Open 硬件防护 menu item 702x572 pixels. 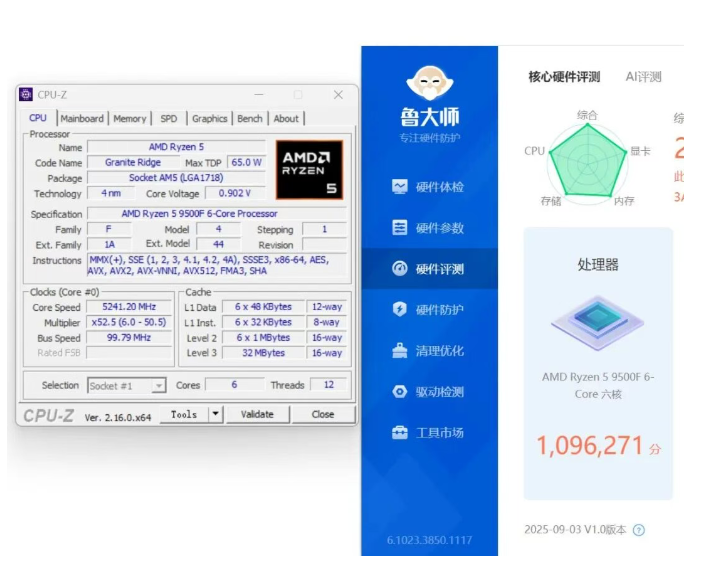coord(429,310)
